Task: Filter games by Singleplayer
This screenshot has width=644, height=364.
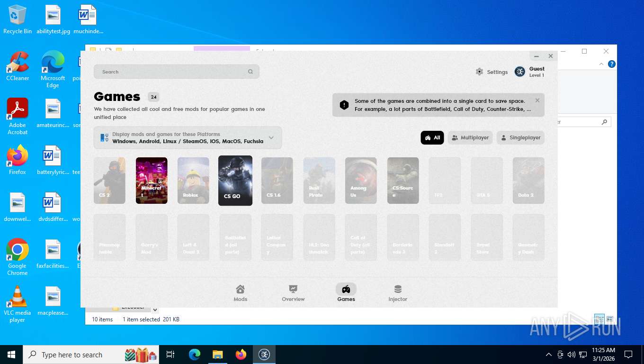Action: [520, 138]
